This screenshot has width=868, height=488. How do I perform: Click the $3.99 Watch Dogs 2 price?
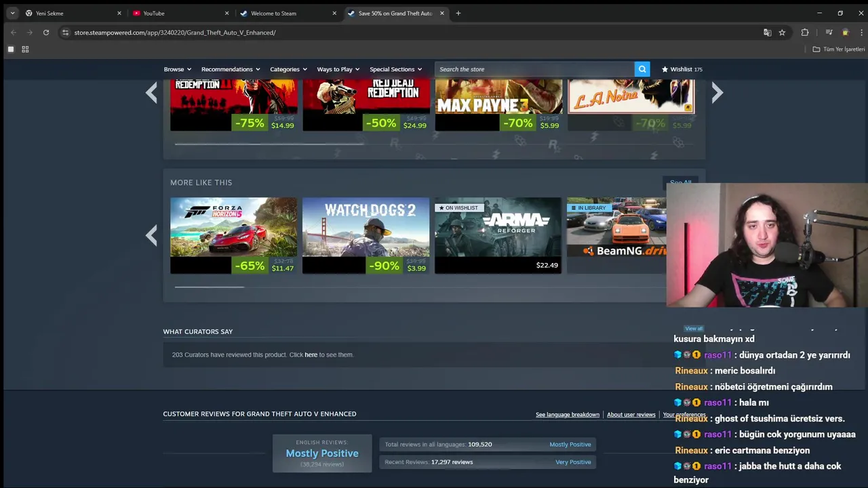416,268
